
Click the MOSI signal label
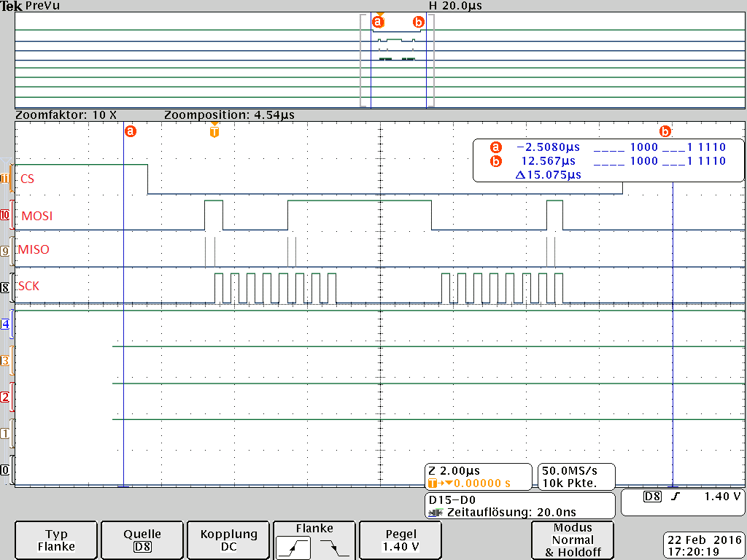[36, 216]
